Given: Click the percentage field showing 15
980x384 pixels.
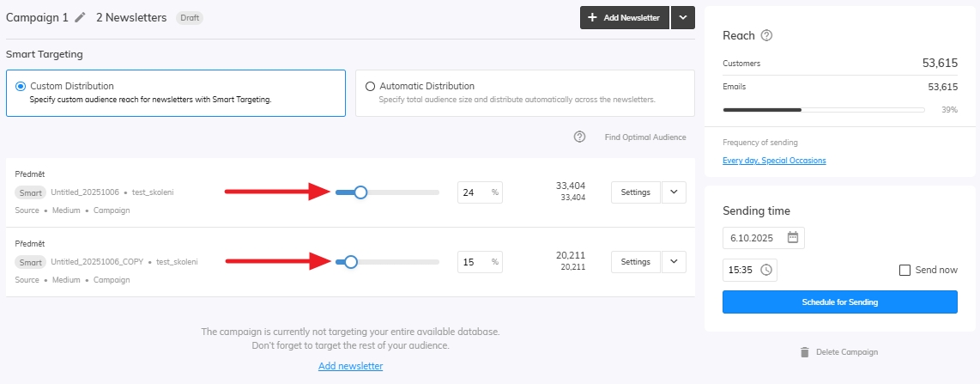Looking at the screenshot, I should 474,262.
